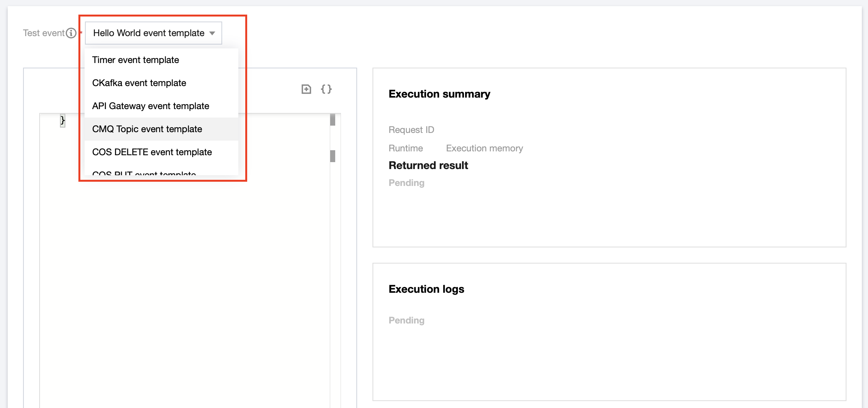Click the Execution summary heading
Screen dimensions: 868x408
point(439,94)
